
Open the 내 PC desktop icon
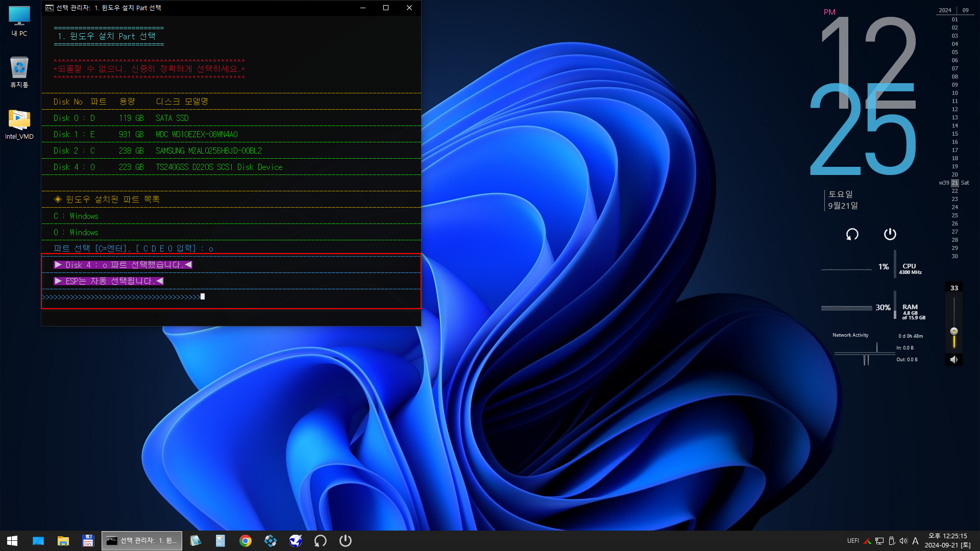click(x=19, y=21)
